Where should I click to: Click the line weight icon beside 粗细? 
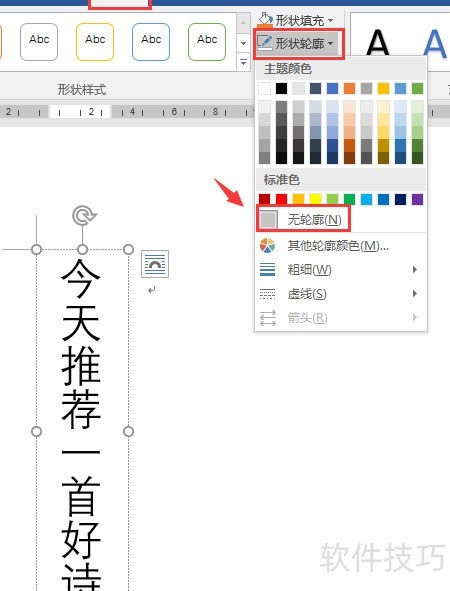(268, 269)
